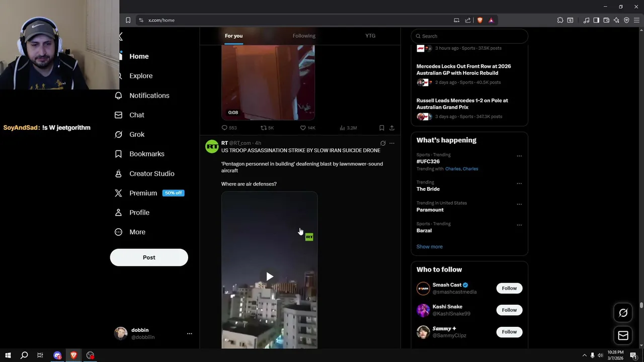
Task: Click the Profile person icon
Action: (118, 213)
